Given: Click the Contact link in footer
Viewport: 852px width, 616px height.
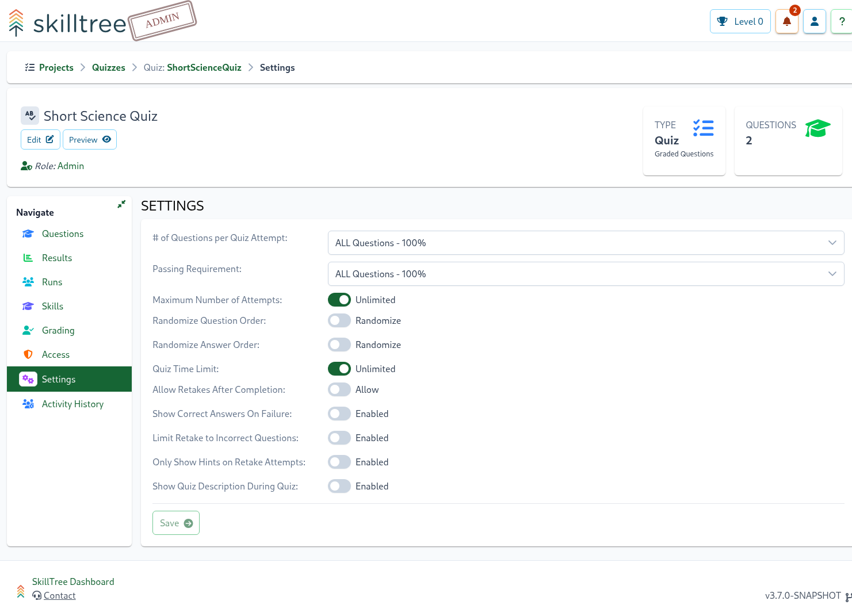Looking at the screenshot, I should coord(60,595).
